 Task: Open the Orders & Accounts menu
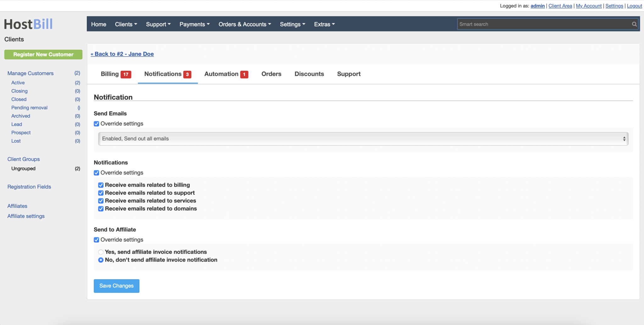coord(244,24)
